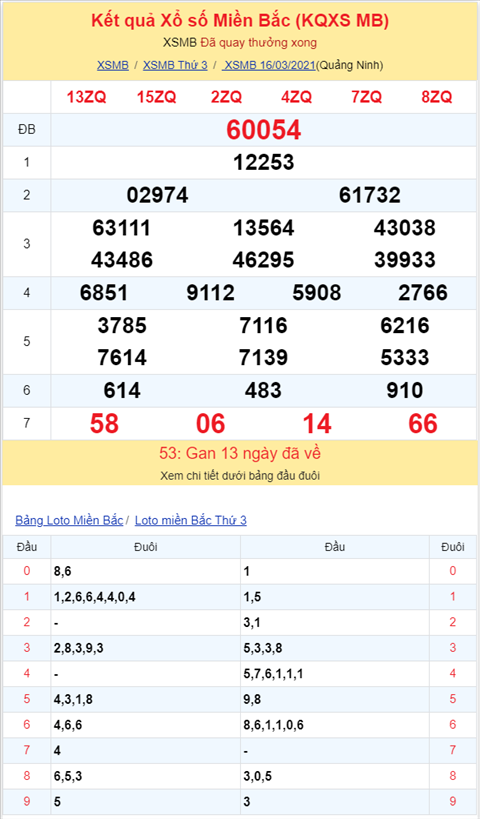Select the code 15ZQ
The width and height of the screenshot is (480, 819).
[x=157, y=97]
